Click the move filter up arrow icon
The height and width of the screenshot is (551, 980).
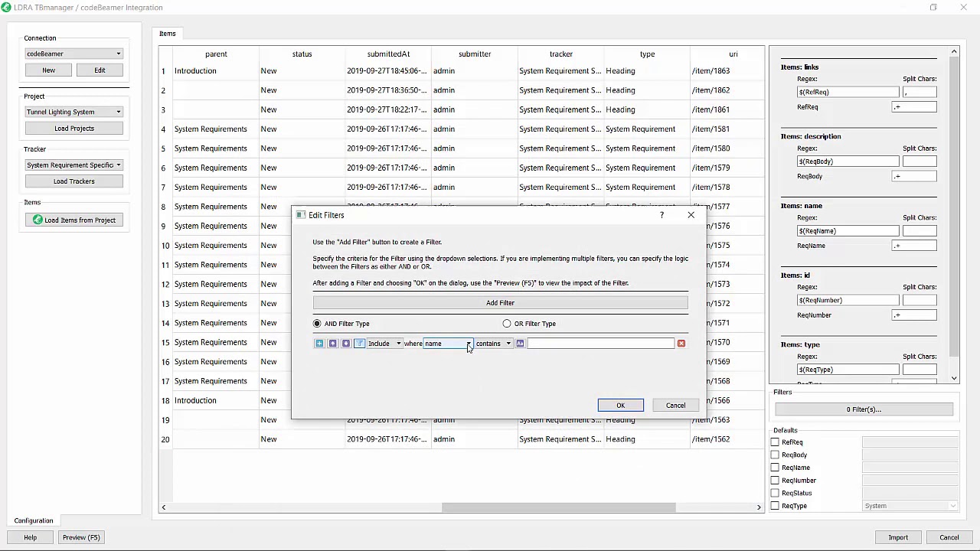[332, 344]
